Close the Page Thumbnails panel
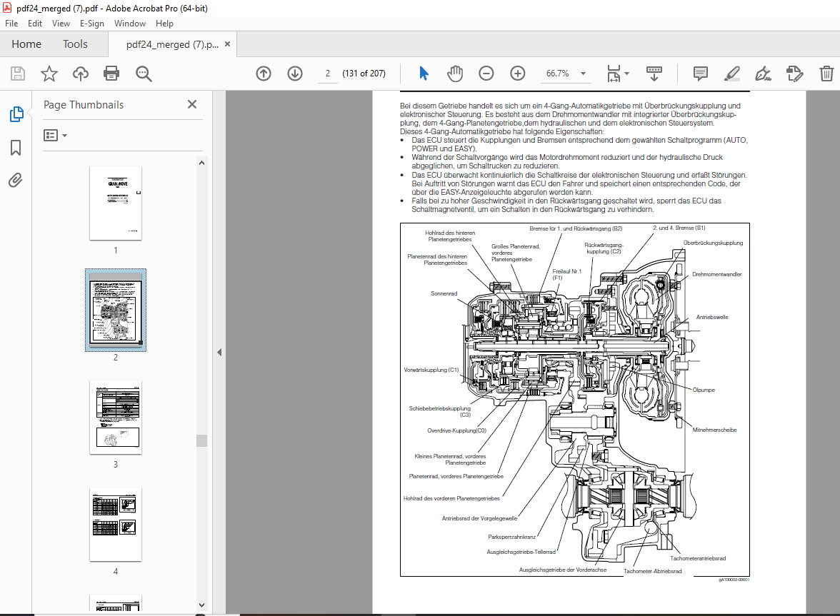The image size is (840, 616). (x=191, y=104)
